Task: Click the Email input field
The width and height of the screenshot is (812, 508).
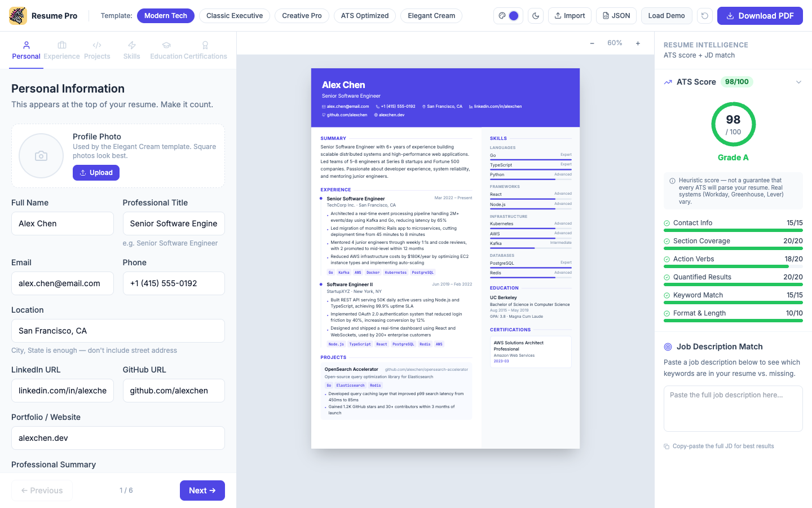Action: pos(63,283)
